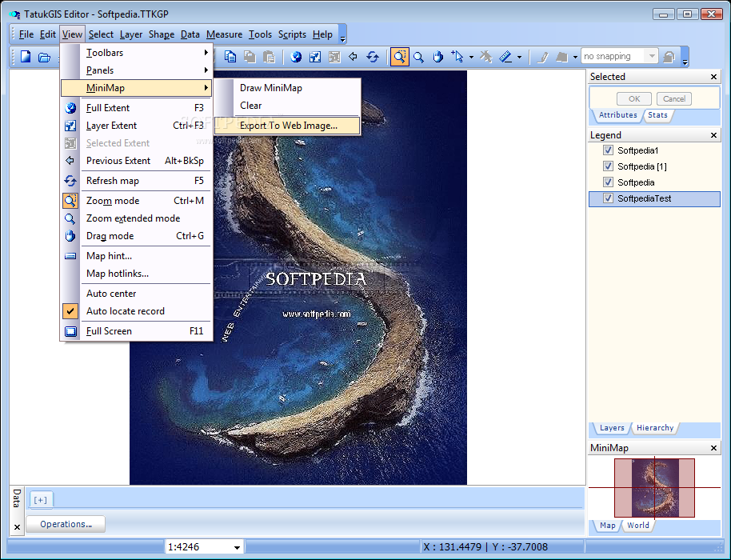The image size is (731, 560).
Task: Click the Operations button
Action: pos(66,524)
